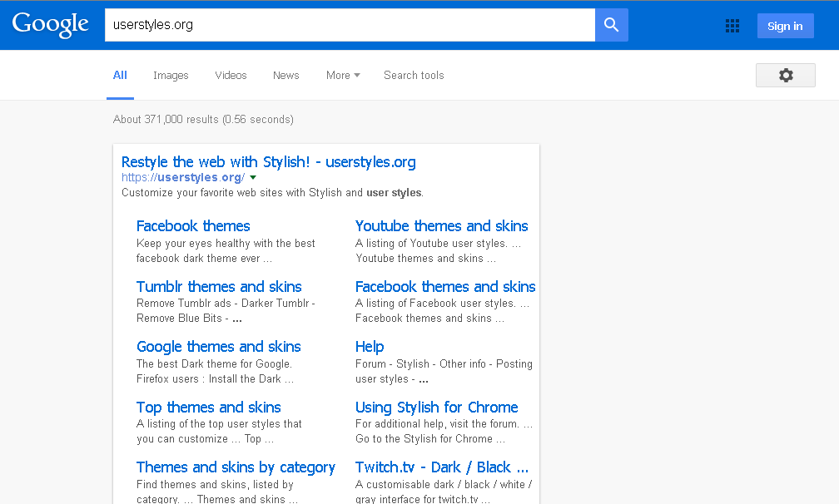This screenshot has height=504, width=839.
Task: Open the More dropdown menu
Action: click(343, 76)
